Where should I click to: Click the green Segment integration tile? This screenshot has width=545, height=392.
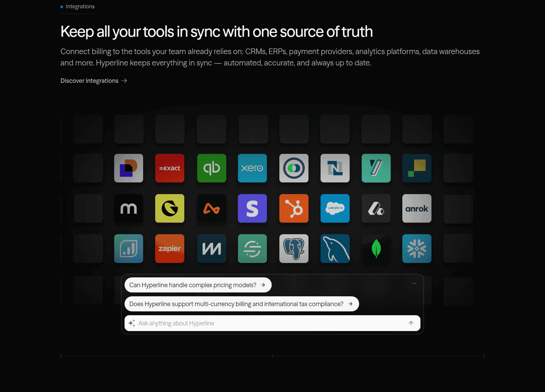click(x=252, y=249)
